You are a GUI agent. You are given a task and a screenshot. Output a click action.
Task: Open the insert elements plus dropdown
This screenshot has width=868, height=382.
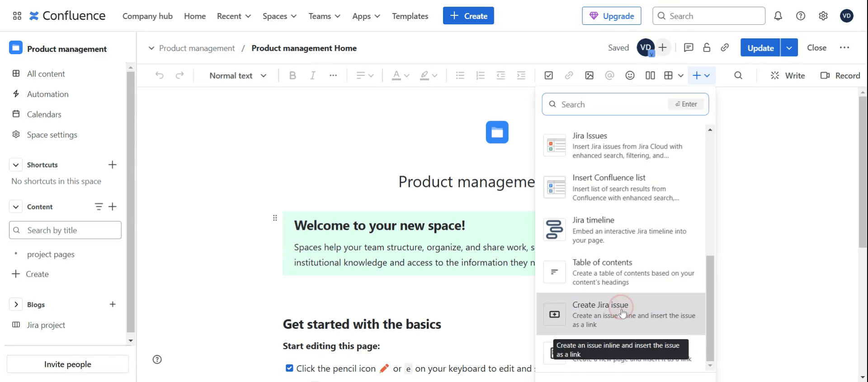702,75
